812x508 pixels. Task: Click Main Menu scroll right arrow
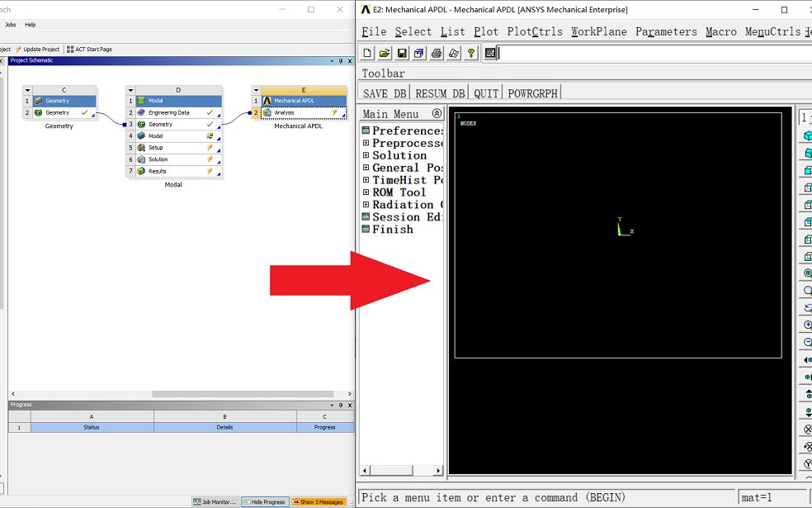[438, 471]
